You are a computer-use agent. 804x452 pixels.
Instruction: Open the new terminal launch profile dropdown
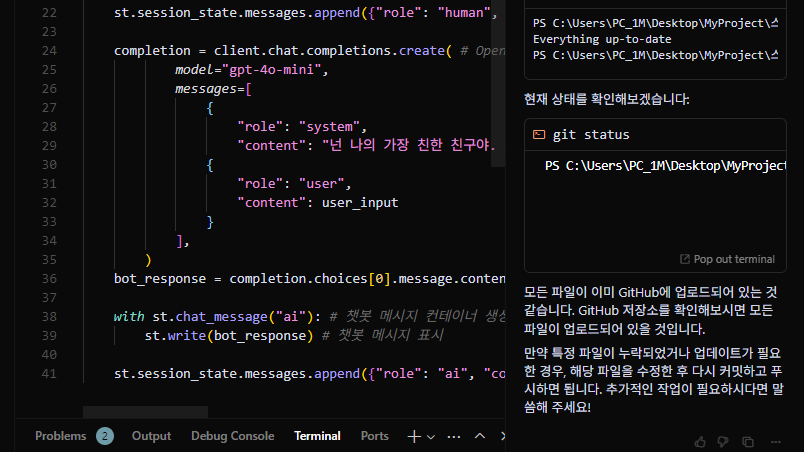point(431,437)
